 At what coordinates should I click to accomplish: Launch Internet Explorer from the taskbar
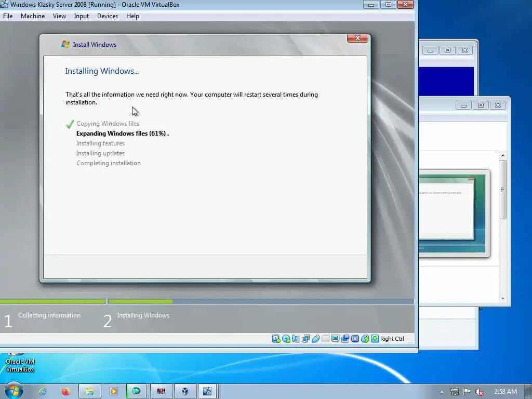point(42,391)
